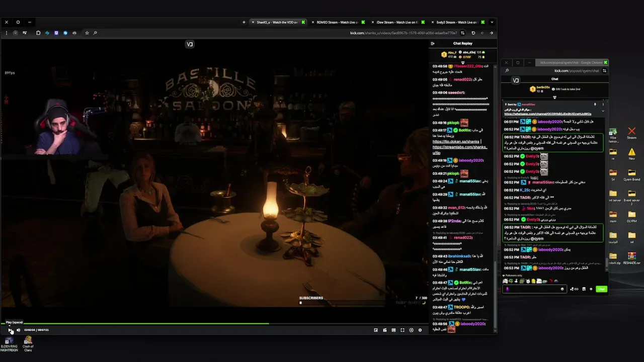Enter fullscreen in the video player
This screenshot has height=362, width=644.
click(403, 330)
